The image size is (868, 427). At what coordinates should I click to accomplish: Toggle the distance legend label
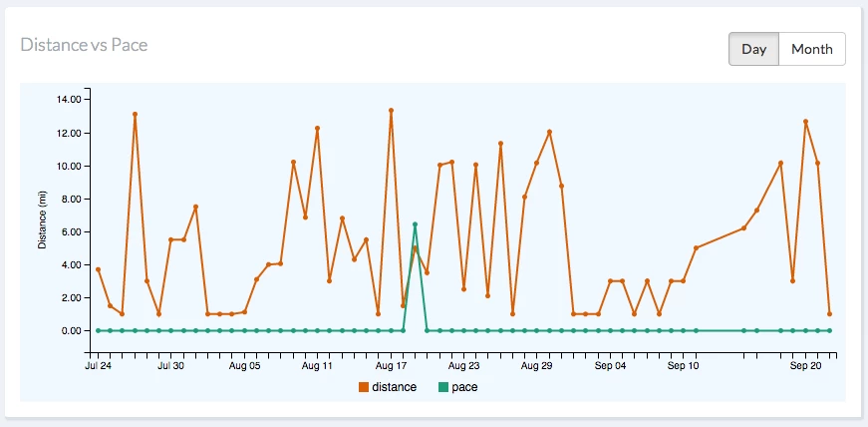point(395,387)
